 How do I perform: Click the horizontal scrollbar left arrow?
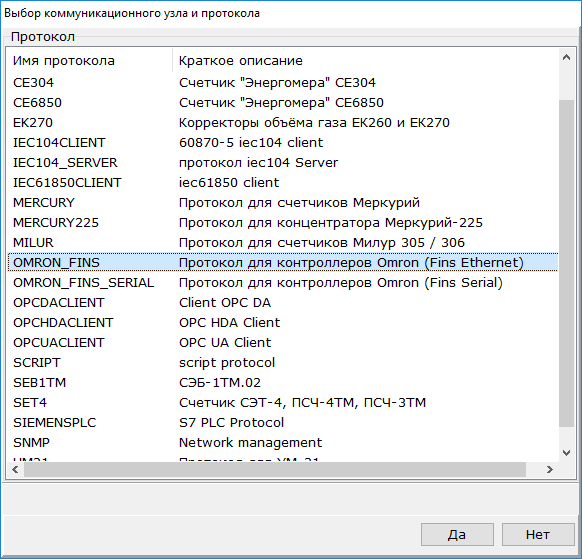tap(15, 470)
